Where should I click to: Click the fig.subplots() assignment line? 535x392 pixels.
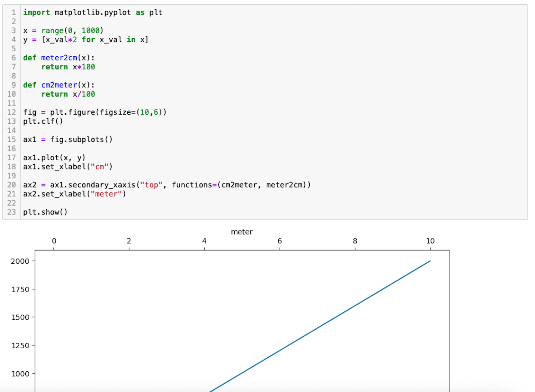[68, 139]
